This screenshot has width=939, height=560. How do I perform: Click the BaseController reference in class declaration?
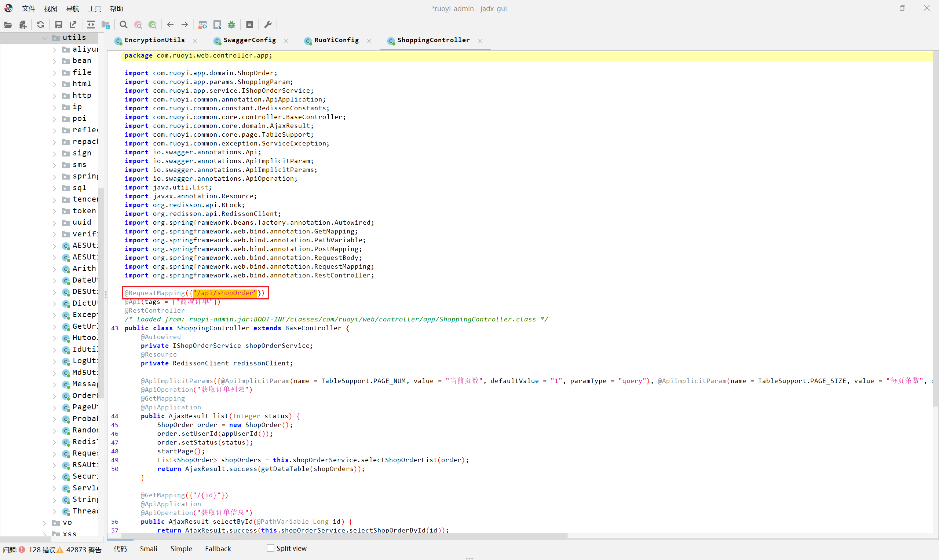pyautogui.click(x=313, y=328)
